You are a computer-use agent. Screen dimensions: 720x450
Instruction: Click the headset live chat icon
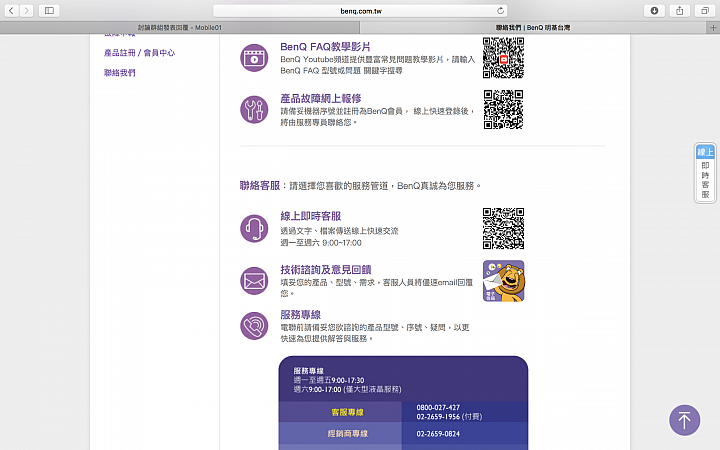pyautogui.click(x=254, y=228)
